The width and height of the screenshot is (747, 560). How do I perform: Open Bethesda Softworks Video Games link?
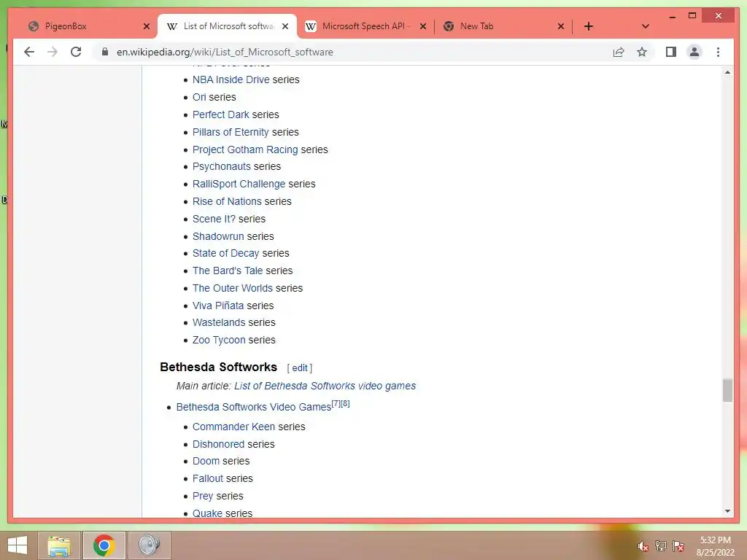coord(253,407)
